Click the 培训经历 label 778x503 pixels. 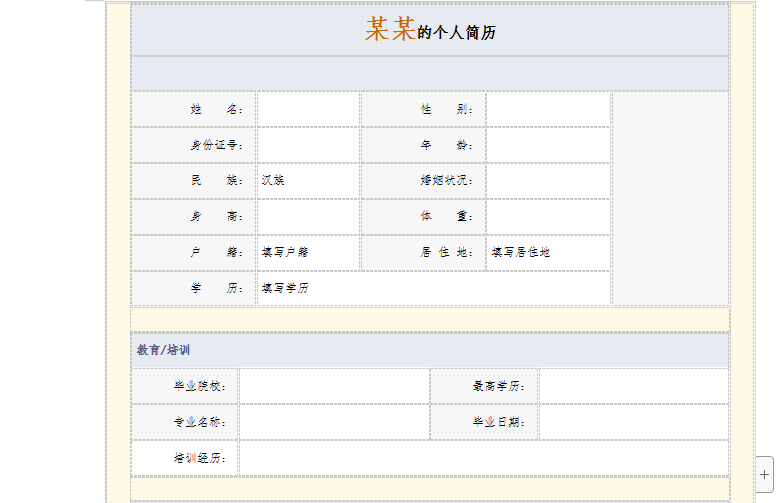click(x=200, y=458)
